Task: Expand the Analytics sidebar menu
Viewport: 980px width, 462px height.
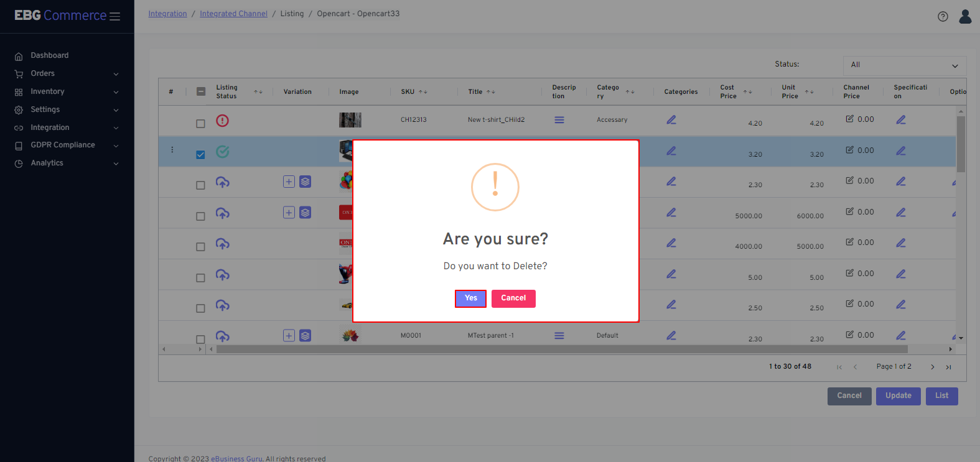Action: pos(67,163)
